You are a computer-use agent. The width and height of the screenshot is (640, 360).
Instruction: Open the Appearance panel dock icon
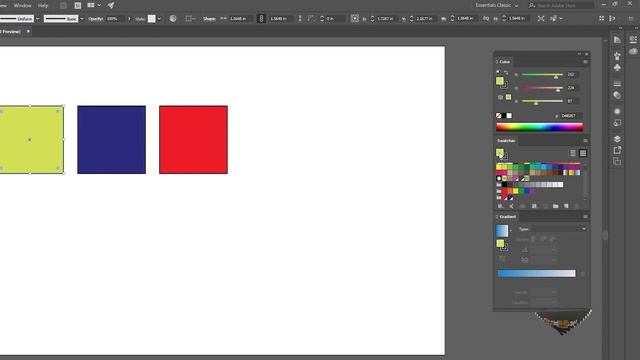click(617, 111)
